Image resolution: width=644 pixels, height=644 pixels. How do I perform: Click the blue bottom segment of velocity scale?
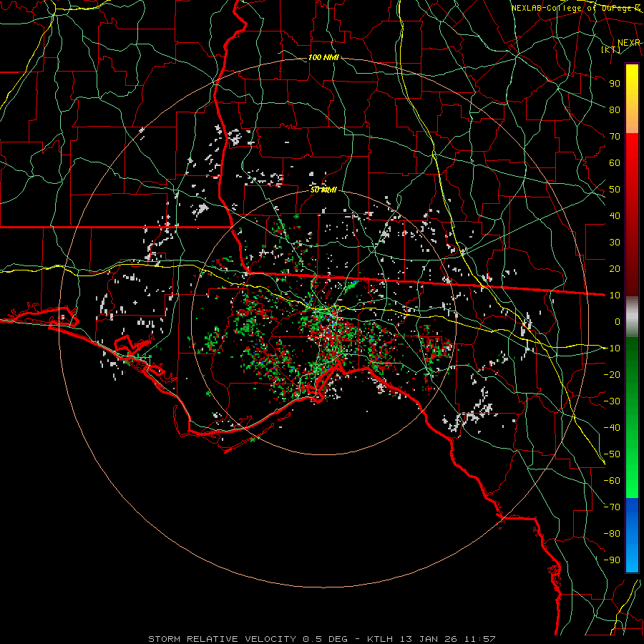tap(632, 535)
